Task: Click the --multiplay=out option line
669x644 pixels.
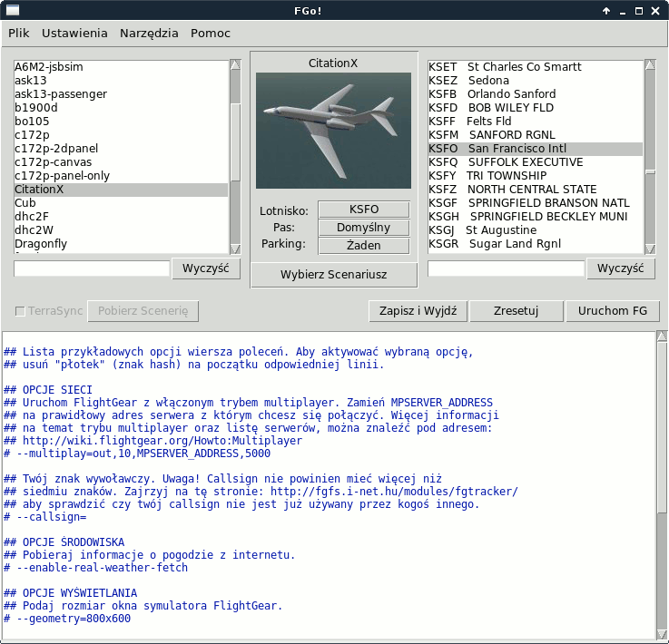Action: coord(137,454)
